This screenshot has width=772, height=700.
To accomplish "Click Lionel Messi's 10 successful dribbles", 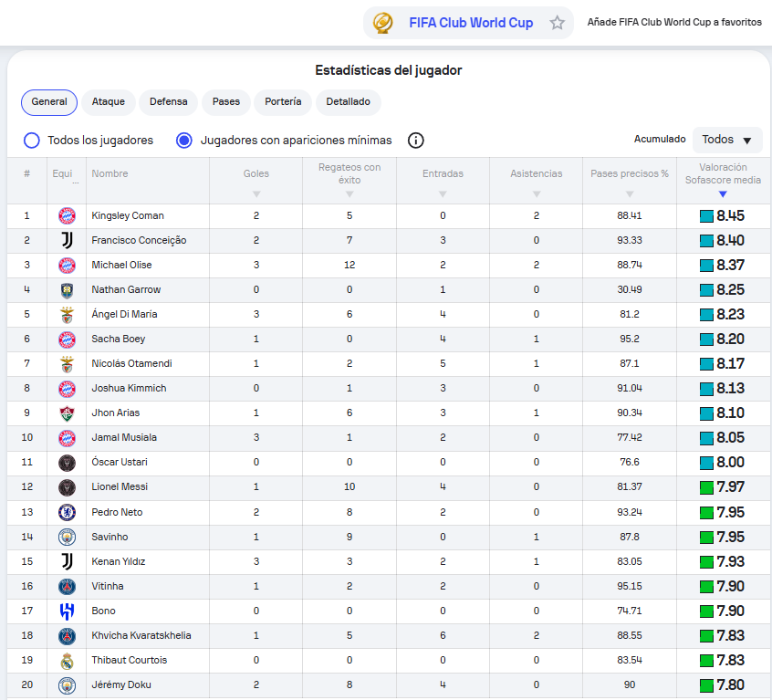I will click(349, 486).
